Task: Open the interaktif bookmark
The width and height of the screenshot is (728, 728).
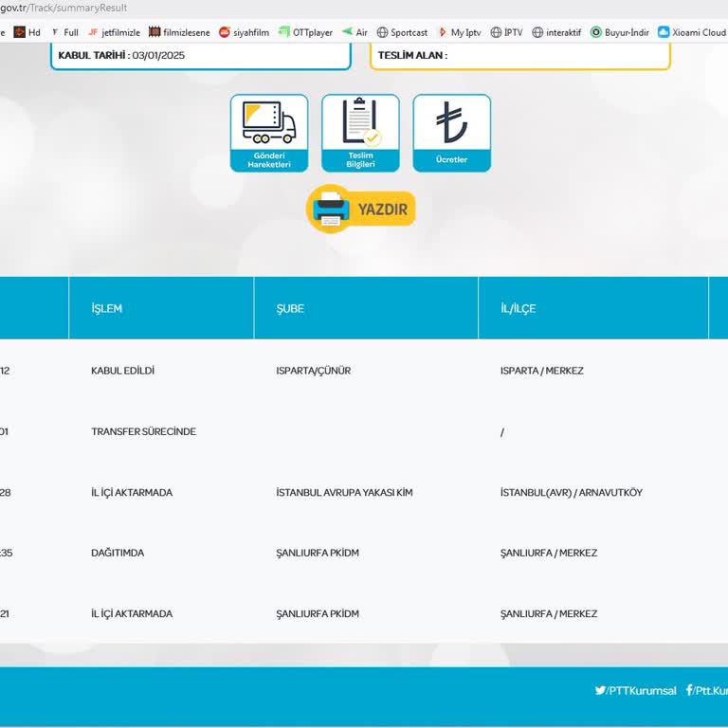Action: 556,32
